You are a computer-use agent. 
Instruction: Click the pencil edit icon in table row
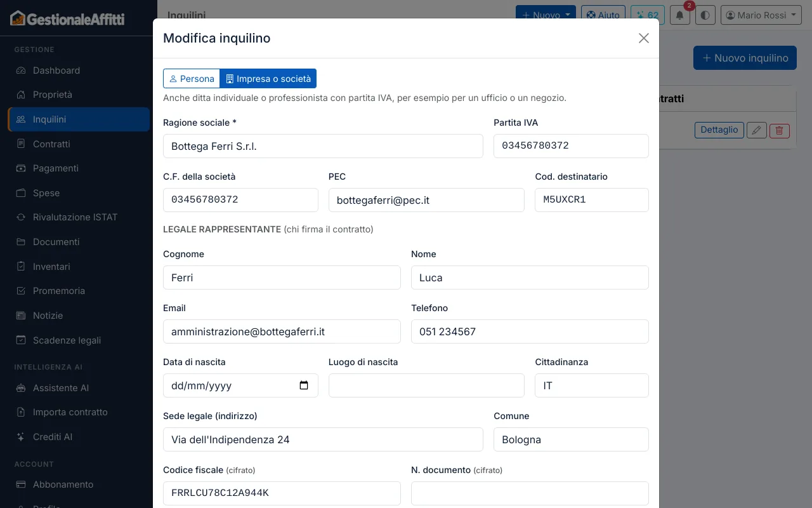coord(756,130)
